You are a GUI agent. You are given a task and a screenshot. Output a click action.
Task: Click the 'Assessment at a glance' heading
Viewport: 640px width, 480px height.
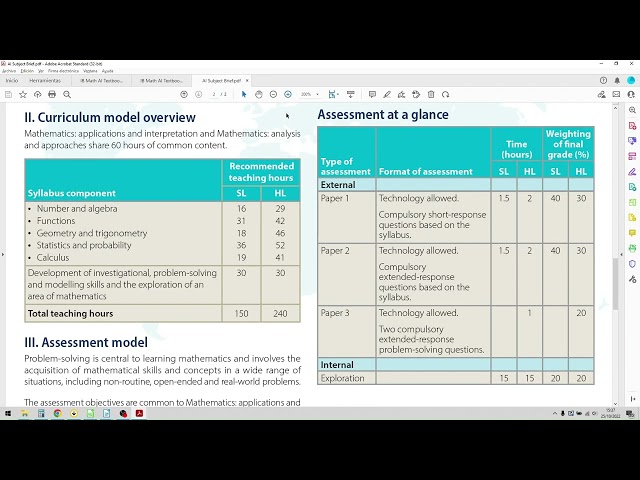(383, 114)
